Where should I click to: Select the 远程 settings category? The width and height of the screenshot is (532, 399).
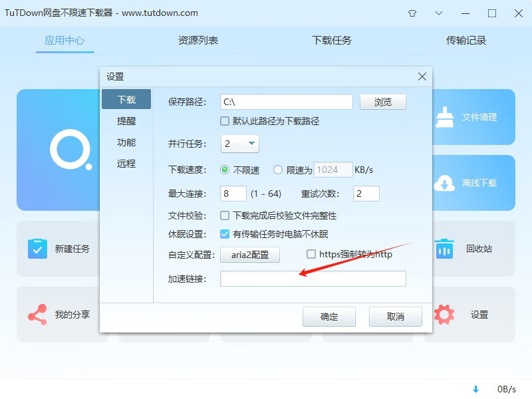pos(126,164)
